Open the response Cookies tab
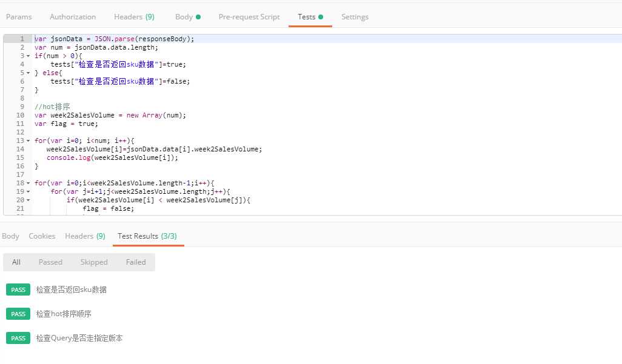 [x=42, y=236]
